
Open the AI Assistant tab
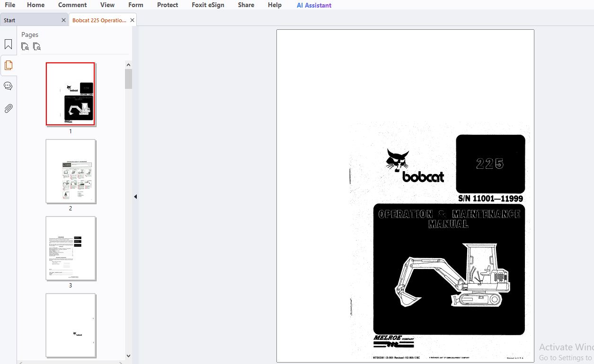[x=314, y=5]
